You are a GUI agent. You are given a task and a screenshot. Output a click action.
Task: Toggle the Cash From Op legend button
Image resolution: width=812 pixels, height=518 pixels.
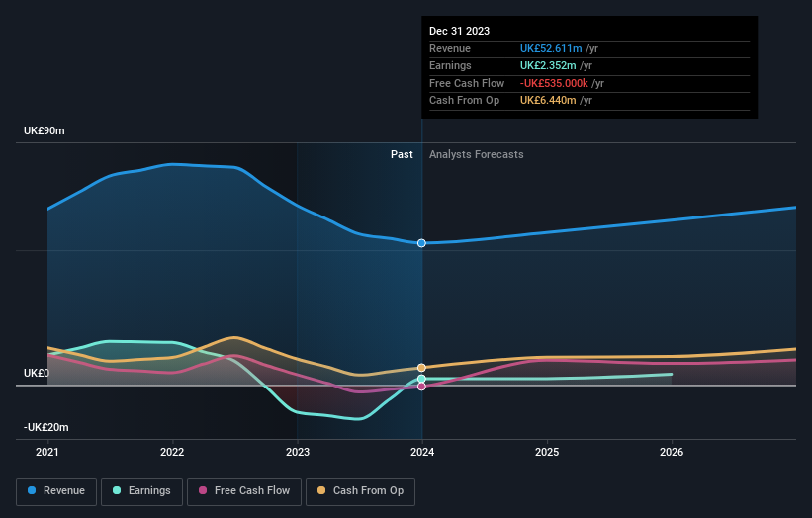(x=360, y=491)
